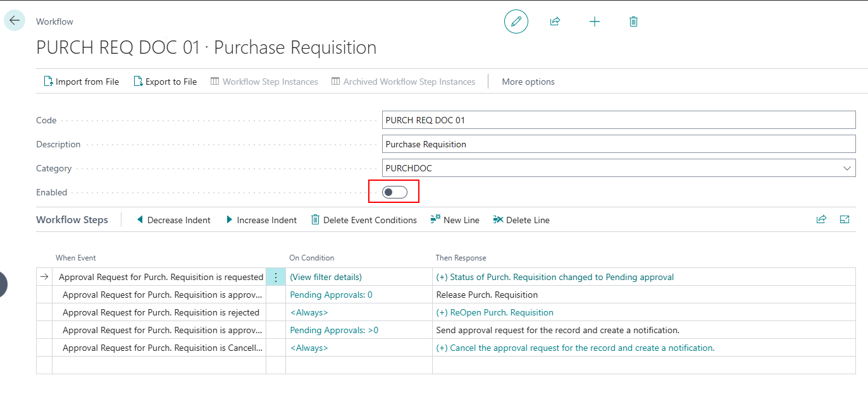Click Decrease Indent
Viewport: 868px width, 397px height.
(173, 220)
